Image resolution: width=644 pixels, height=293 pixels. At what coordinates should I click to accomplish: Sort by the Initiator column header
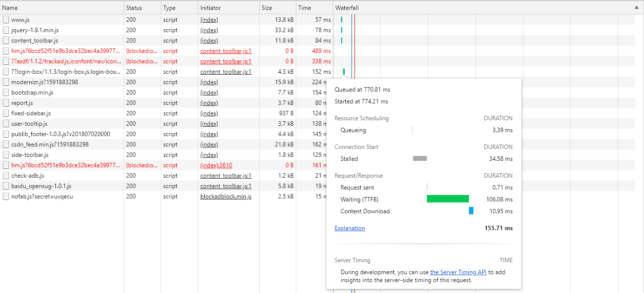pyautogui.click(x=211, y=8)
